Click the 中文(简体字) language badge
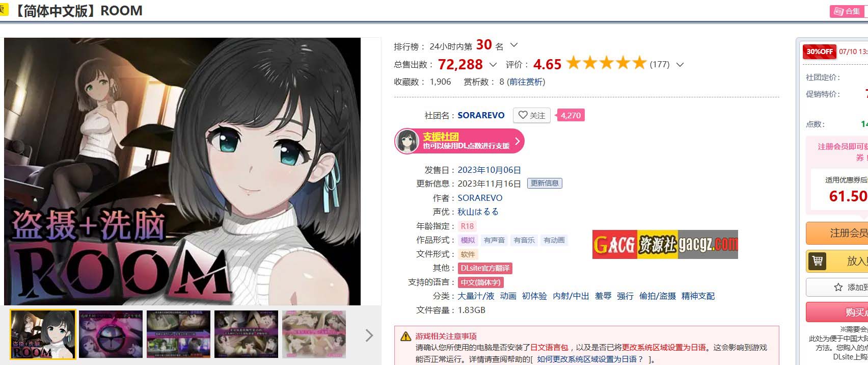Screen dimensions: 868x365 481,282
